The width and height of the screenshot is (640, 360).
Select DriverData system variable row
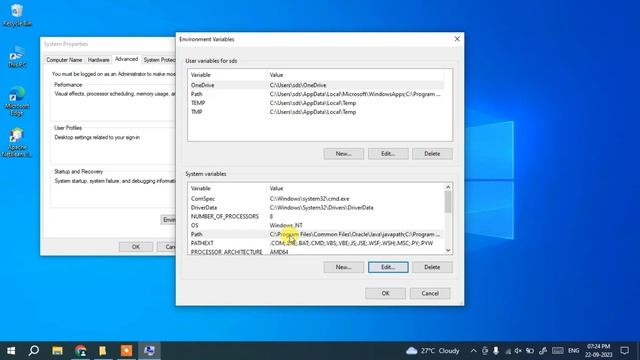pos(316,208)
